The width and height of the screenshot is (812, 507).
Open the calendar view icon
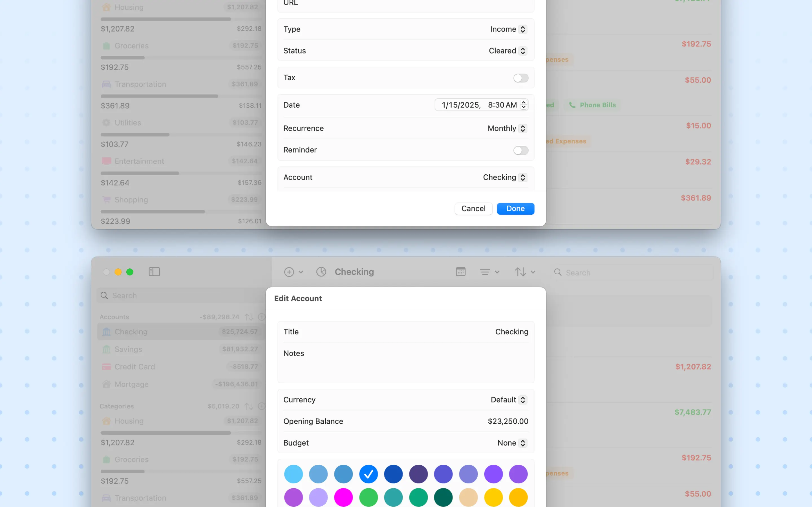(461, 272)
